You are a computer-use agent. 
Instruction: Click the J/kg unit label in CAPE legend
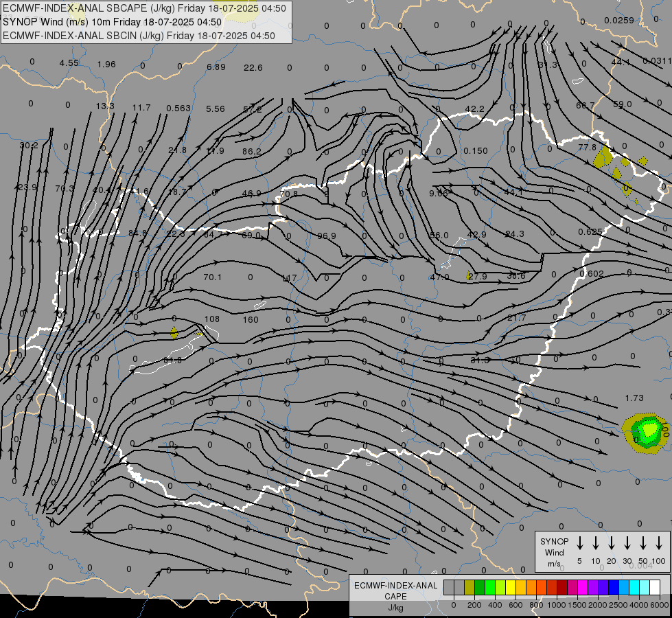click(395, 608)
